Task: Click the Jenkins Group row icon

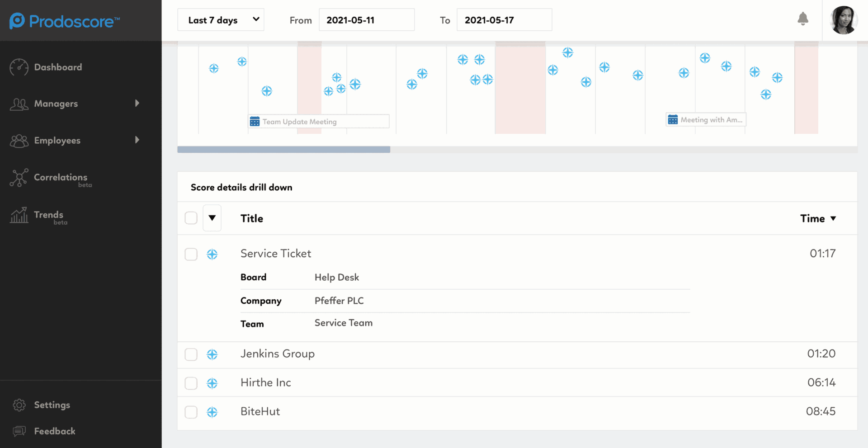Action: coord(212,354)
